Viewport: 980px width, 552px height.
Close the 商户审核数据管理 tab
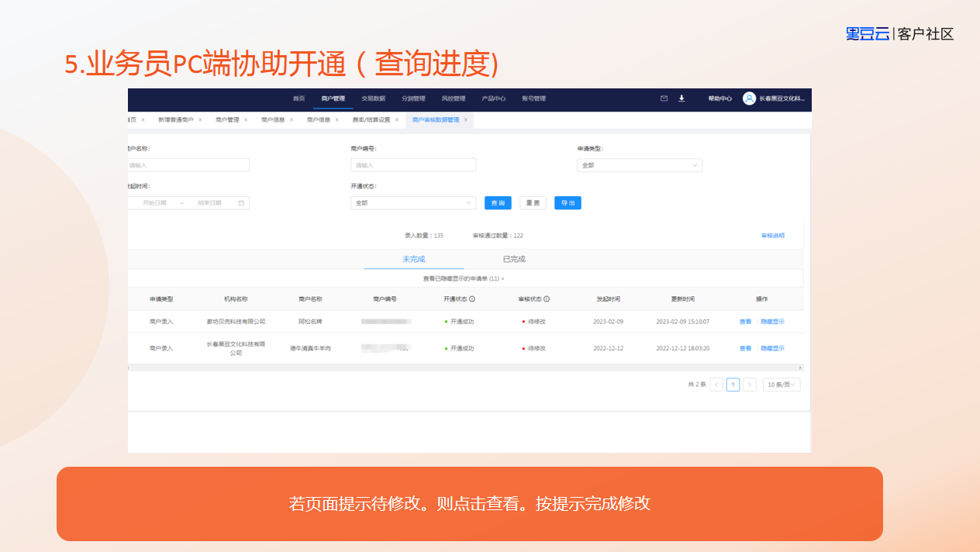(466, 120)
